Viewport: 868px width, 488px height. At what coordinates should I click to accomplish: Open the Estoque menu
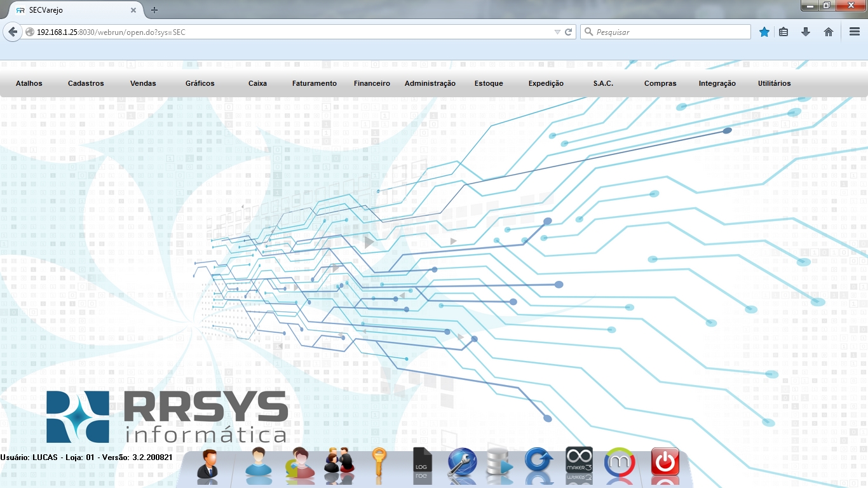click(489, 83)
